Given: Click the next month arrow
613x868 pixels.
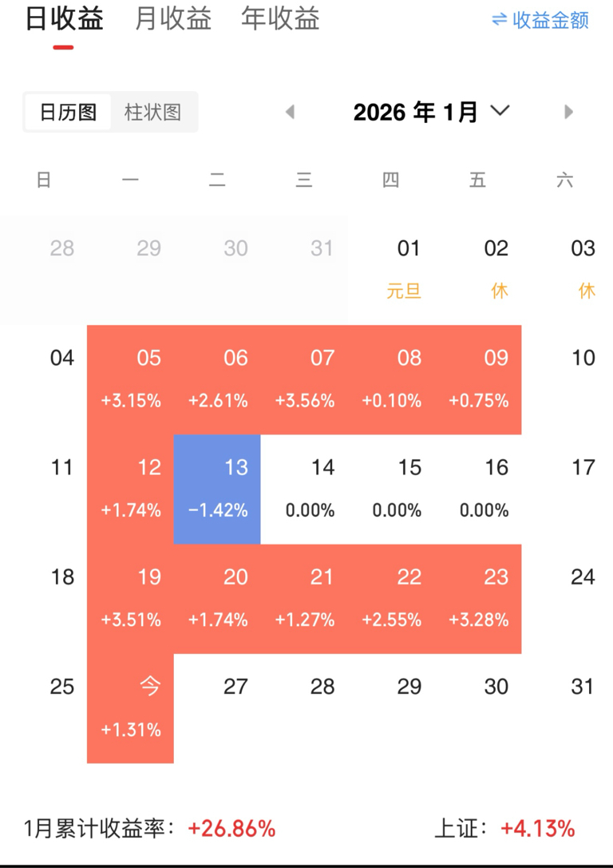Looking at the screenshot, I should (x=568, y=112).
